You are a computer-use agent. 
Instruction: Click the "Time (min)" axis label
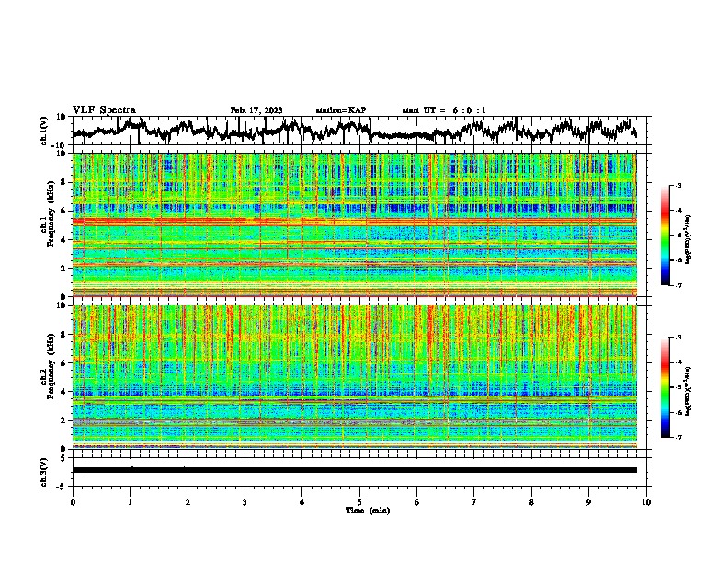click(x=368, y=511)
